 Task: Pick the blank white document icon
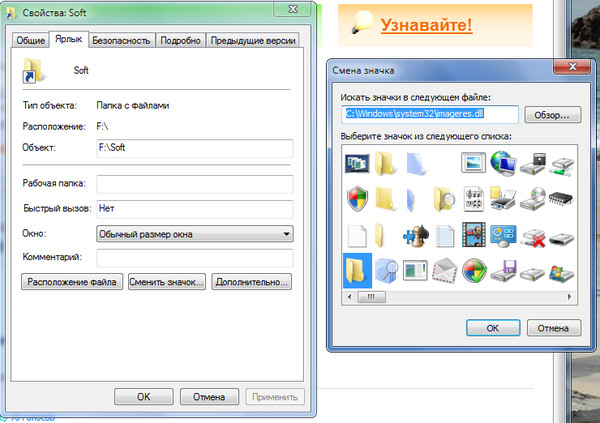pyautogui.click(x=357, y=236)
